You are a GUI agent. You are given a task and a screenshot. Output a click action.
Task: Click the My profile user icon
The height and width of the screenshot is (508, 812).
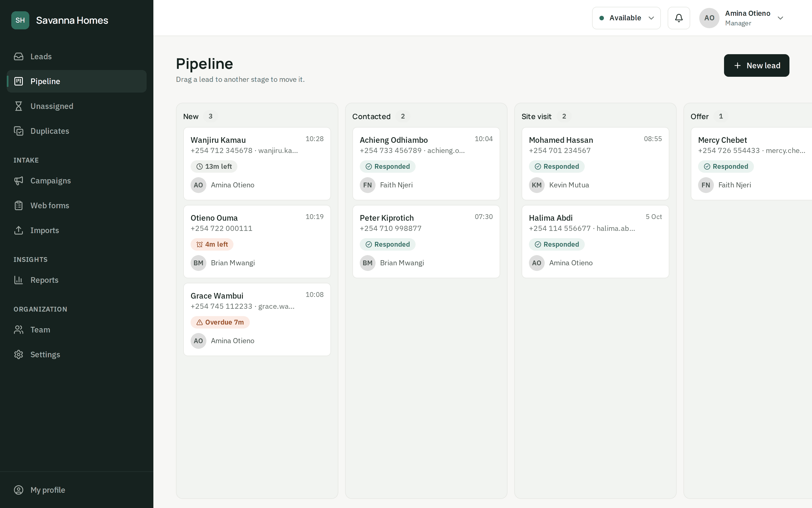click(18, 490)
